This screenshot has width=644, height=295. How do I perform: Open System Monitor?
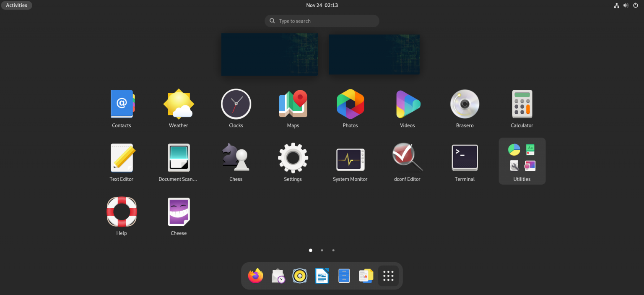[350, 158]
